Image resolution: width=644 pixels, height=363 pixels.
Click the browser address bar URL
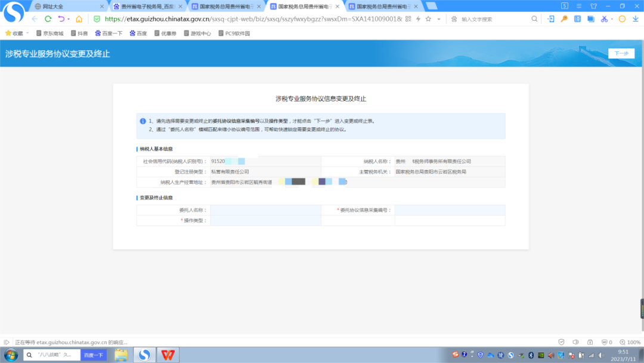(253, 19)
